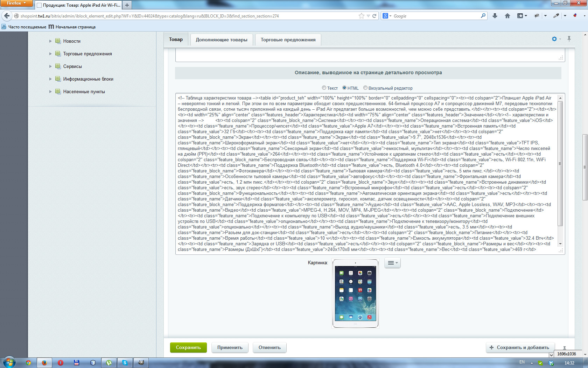This screenshot has height=368, width=588.
Task: Launch Chrome from the taskbar
Action: pos(28,363)
